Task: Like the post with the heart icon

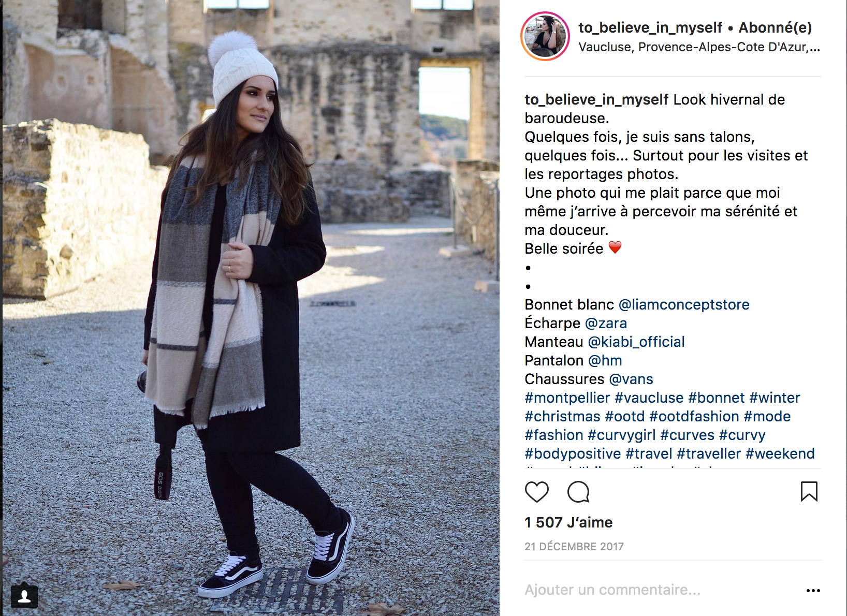Action: tap(536, 492)
